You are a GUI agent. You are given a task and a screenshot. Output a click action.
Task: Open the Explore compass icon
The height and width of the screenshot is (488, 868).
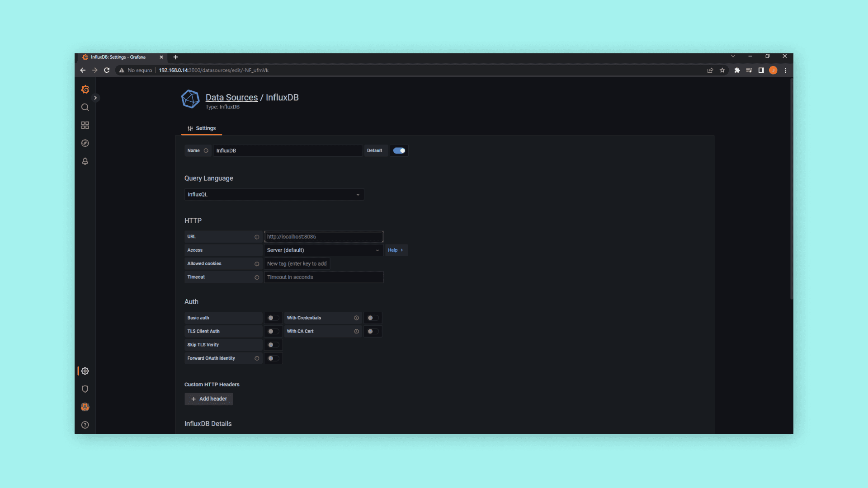coord(85,143)
